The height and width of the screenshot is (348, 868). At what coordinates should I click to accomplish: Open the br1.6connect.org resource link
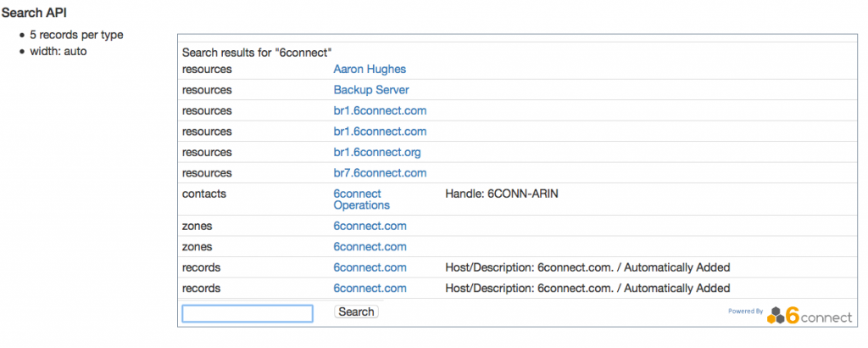pos(377,152)
